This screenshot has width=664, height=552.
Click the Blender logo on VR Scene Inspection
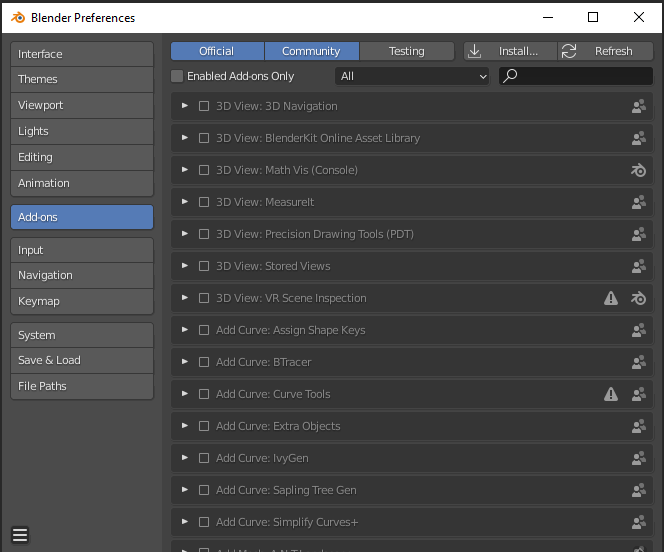tap(639, 298)
